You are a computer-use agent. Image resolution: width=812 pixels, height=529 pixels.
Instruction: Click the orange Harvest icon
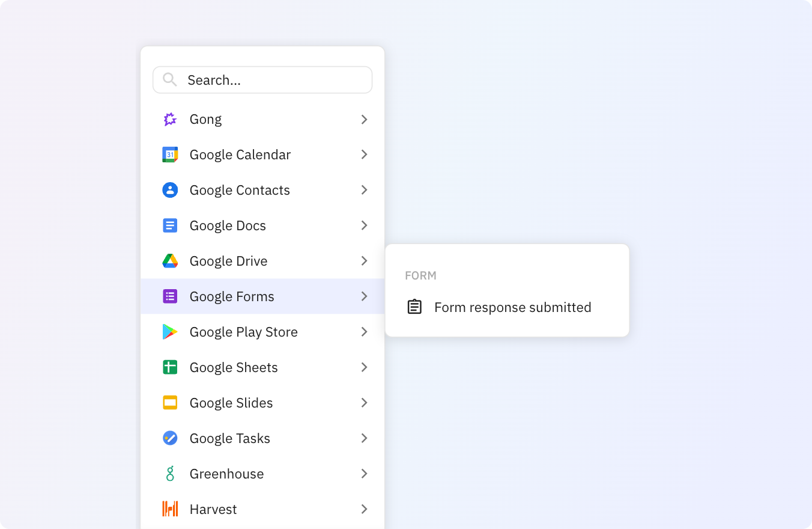coord(170,509)
